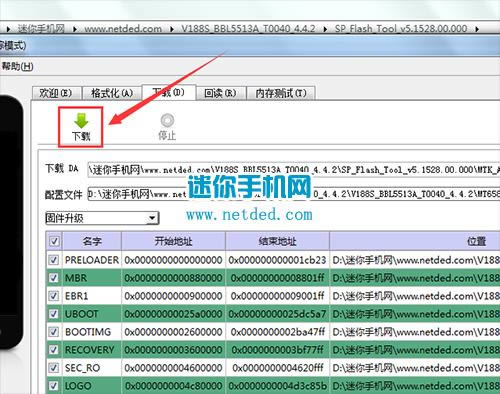
Task: Select the UBOOT name cell
Action: pos(92,314)
